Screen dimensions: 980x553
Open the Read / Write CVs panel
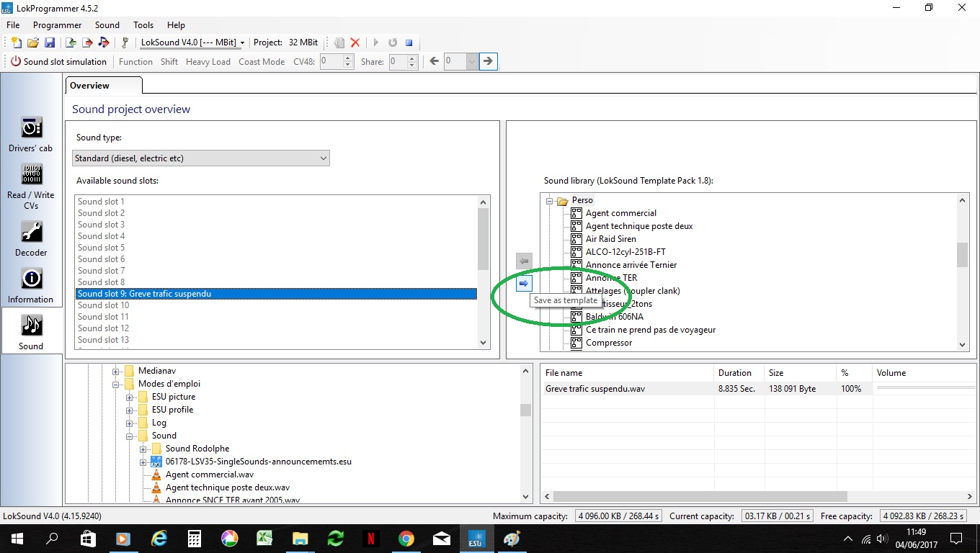(31, 186)
